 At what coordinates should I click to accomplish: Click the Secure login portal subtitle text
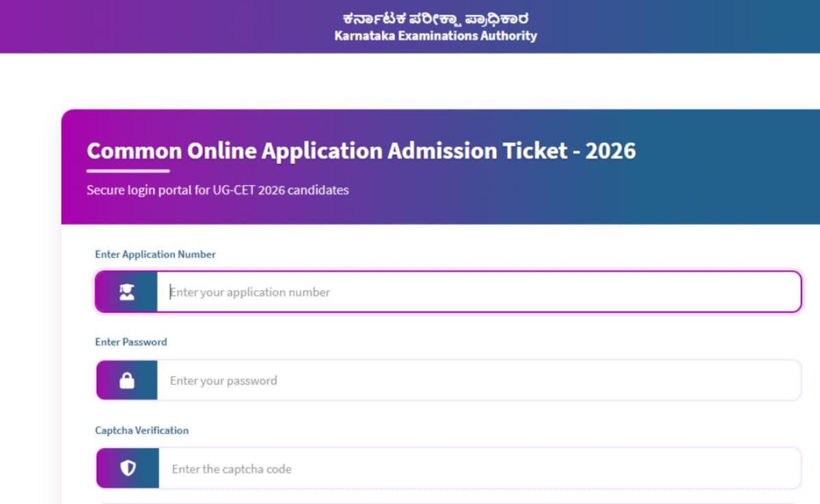pyautogui.click(x=218, y=190)
